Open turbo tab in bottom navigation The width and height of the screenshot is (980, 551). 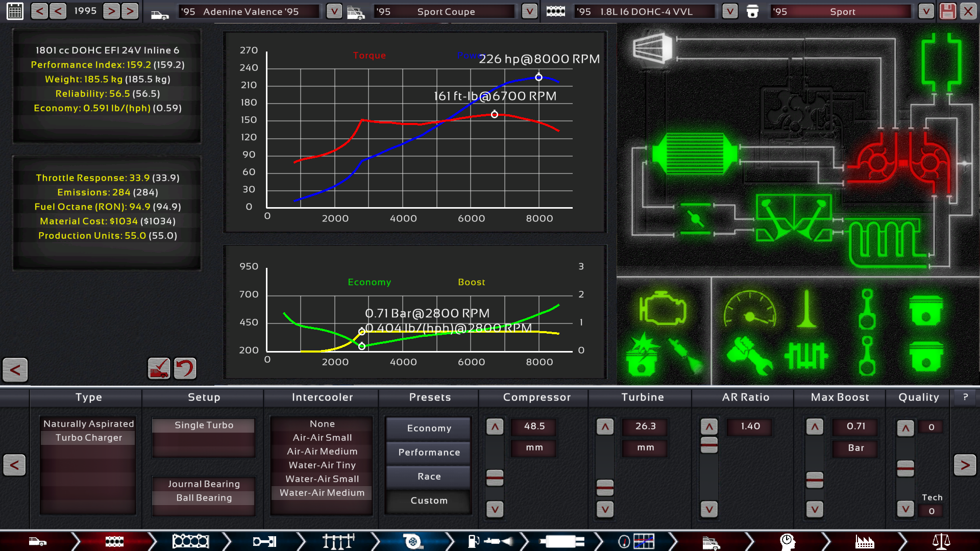pyautogui.click(x=412, y=541)
